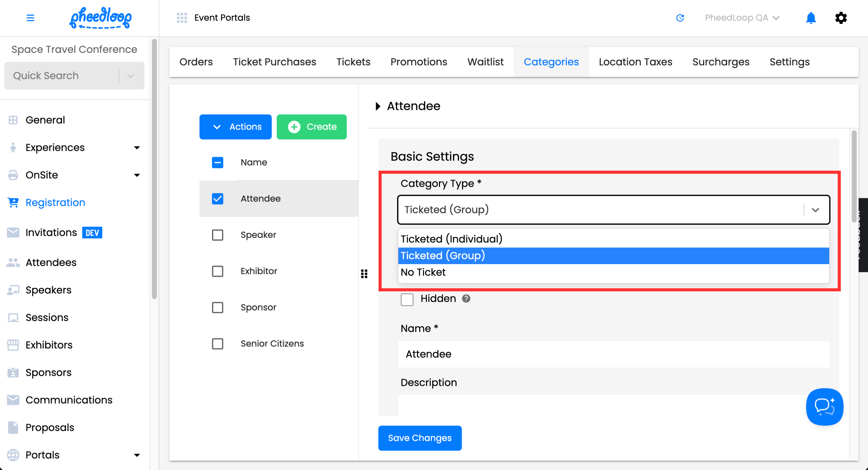Check the Speaker category checkbox
Image resolution: width=868 pixels, height=470 pixels.
coord(217,235)
